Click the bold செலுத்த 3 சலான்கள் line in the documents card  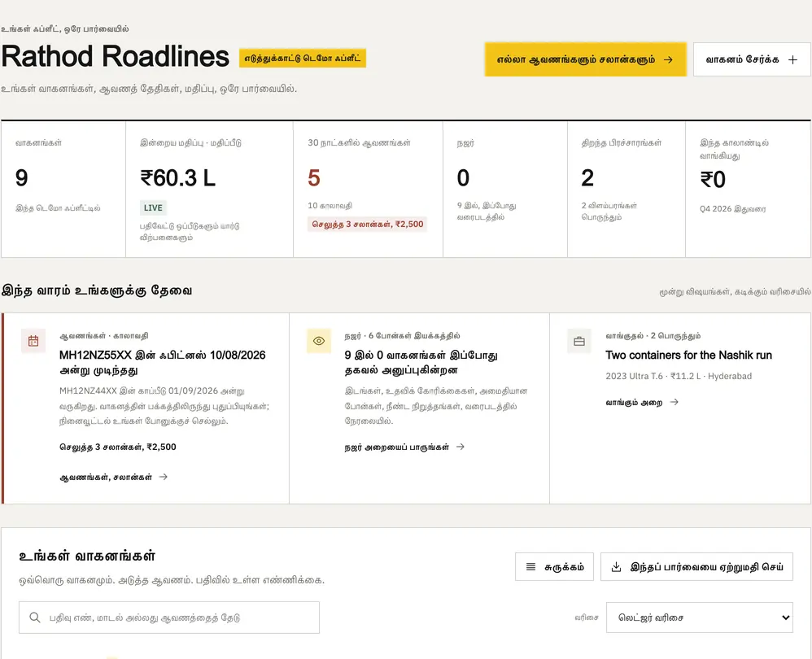click(117, 447)
